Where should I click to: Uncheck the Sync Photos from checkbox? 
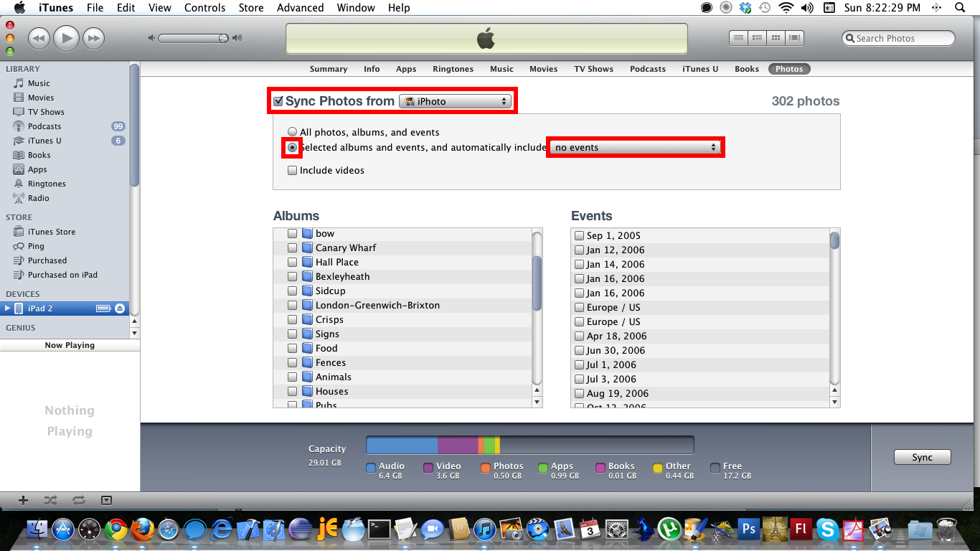point(278,101)
